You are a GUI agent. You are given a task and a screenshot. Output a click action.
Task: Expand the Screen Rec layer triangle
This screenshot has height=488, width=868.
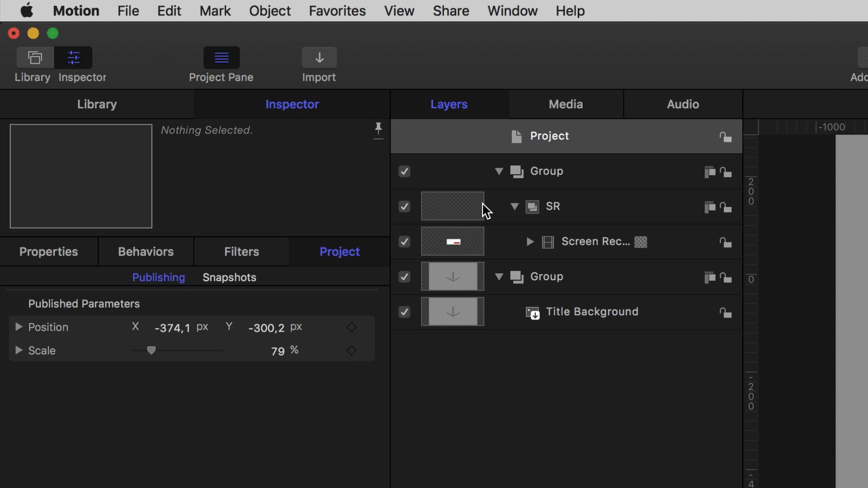coord(530,242)
